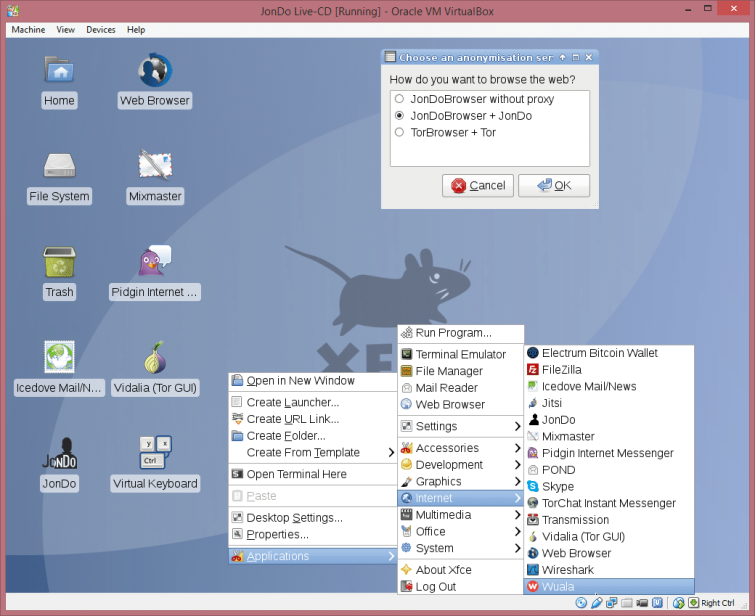Image resolution: width=755 pixels, height=616 pixels.
Task: Click VirtualBox network status icon
Action: 612,603
